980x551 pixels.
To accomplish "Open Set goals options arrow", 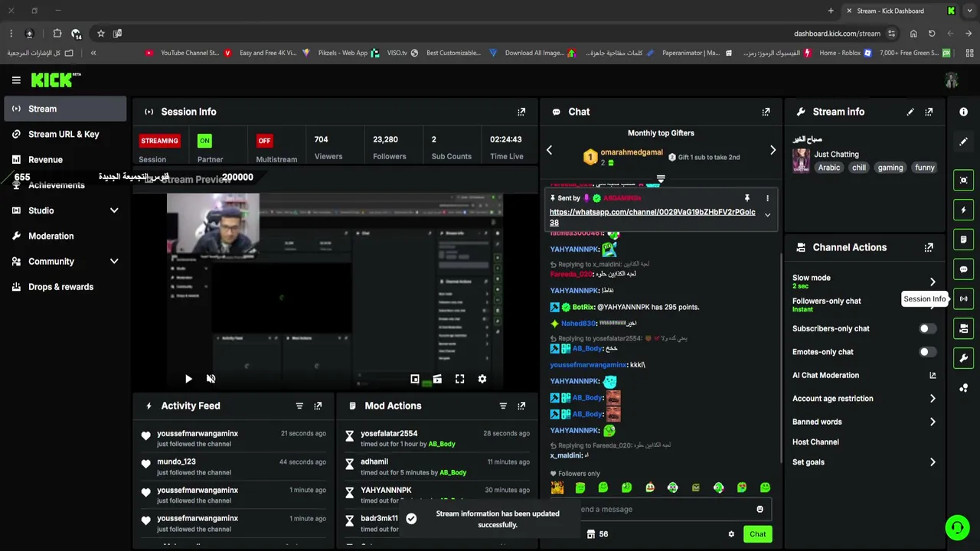I will click(933, 462).
